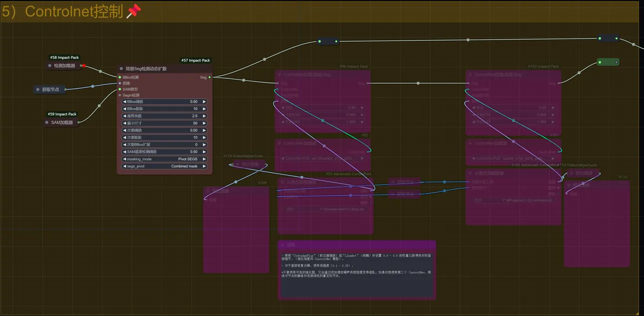Screen dimensions: 644x316
Task: Open the ControlNet名称 dropdown in node #92
Action: click(323, 158)
